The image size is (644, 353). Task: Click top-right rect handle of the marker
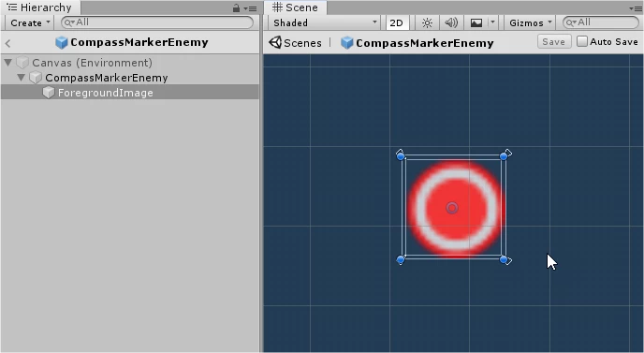(504, 156)
